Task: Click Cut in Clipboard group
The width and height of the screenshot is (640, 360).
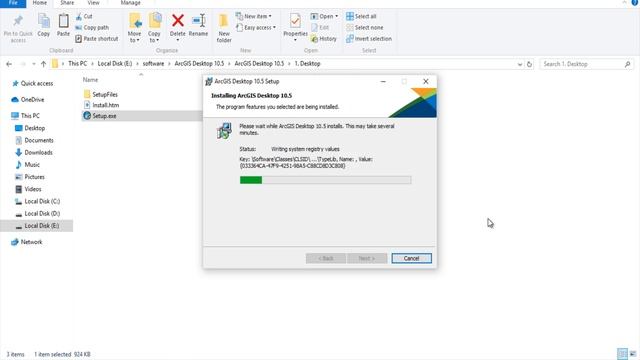Action: coord(84,16)
